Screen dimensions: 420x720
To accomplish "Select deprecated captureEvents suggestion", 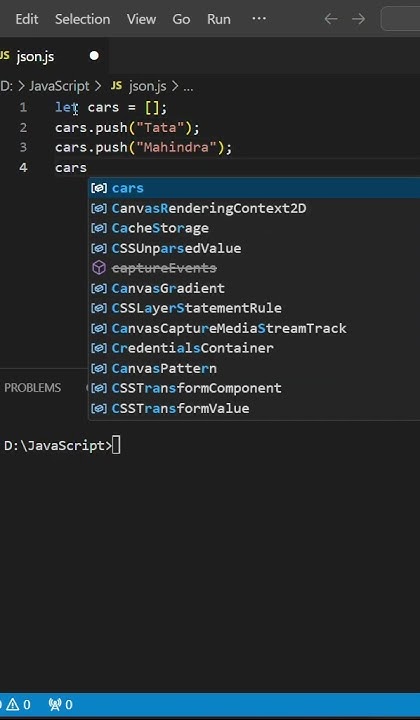I will point(254,268).
